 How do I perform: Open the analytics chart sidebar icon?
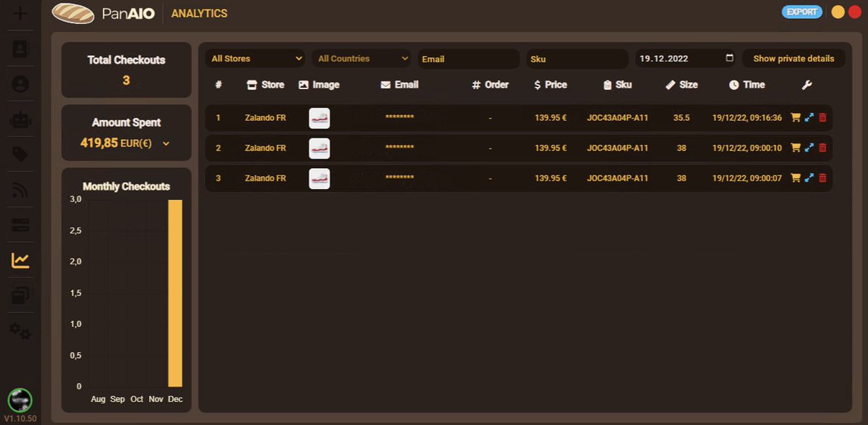pyautogui.click(x=20, y=261)
